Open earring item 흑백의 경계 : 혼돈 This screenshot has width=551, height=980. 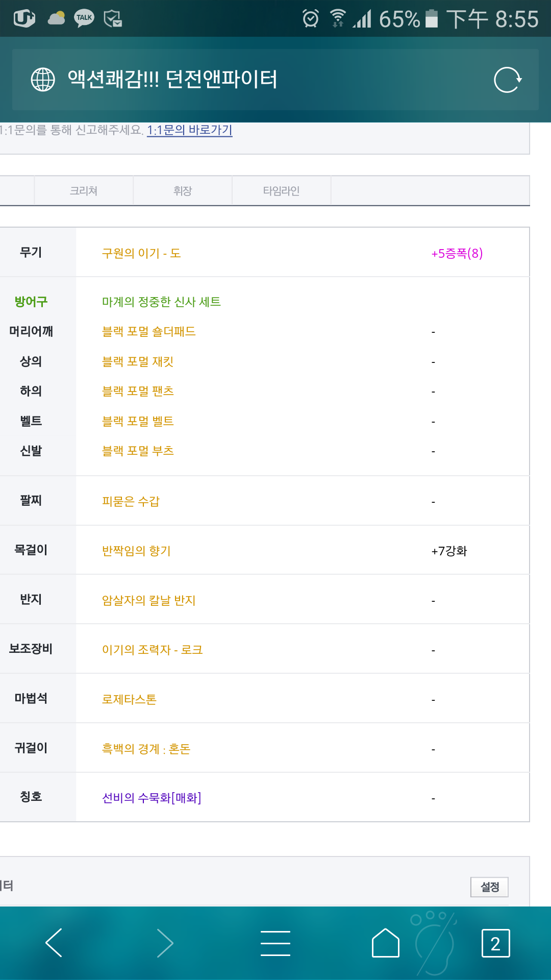pos(146,749)
